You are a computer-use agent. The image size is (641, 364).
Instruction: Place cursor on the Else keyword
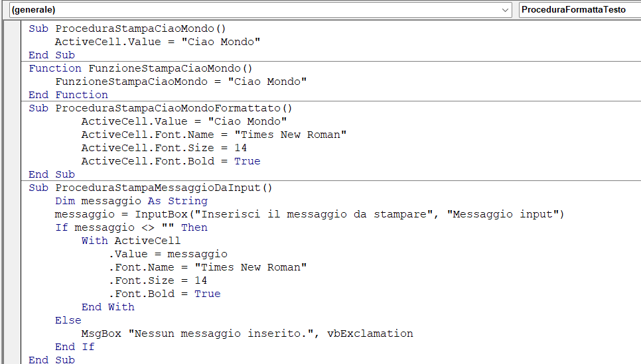(x=68, y=320)
